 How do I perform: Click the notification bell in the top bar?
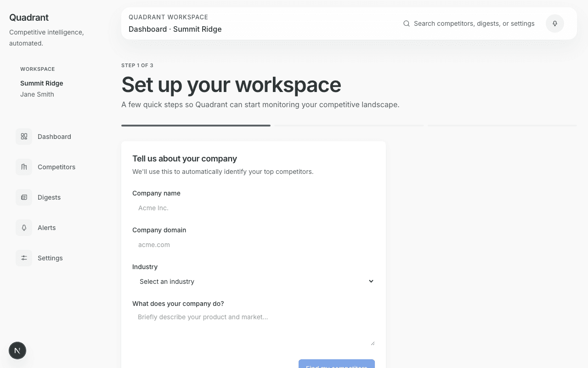tap(554, 23)
